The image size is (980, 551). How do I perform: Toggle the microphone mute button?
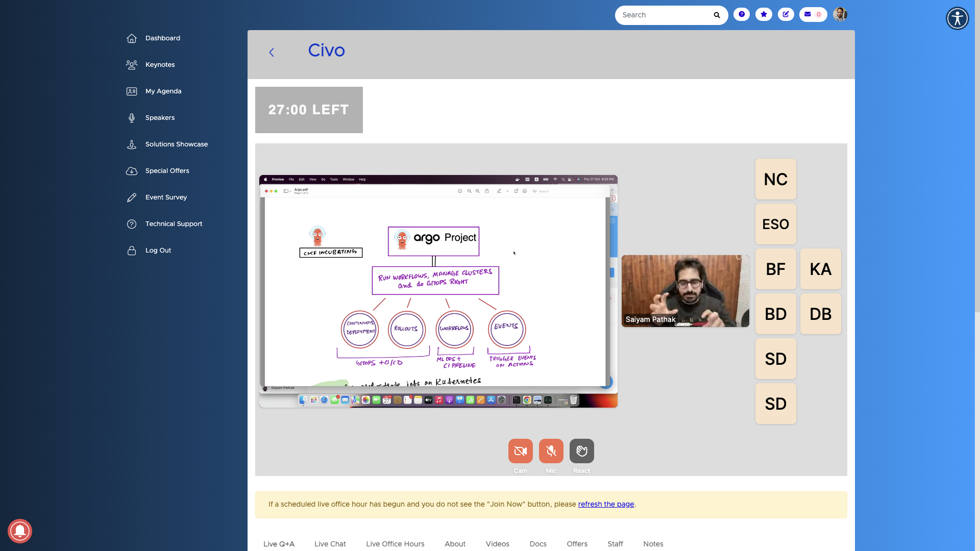[x=551, y=451]
